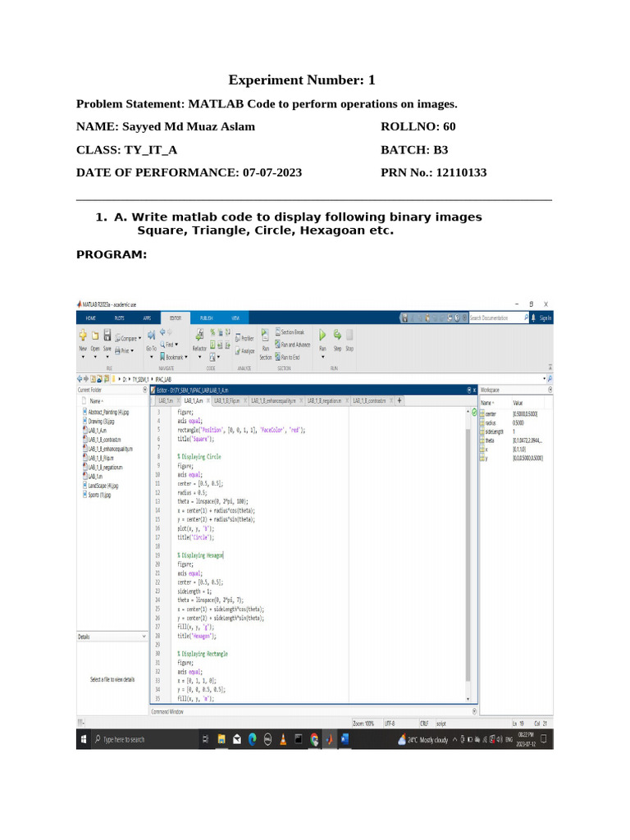Select LandScape (4).jpg in Current Folder

click(x=103, y=486)
